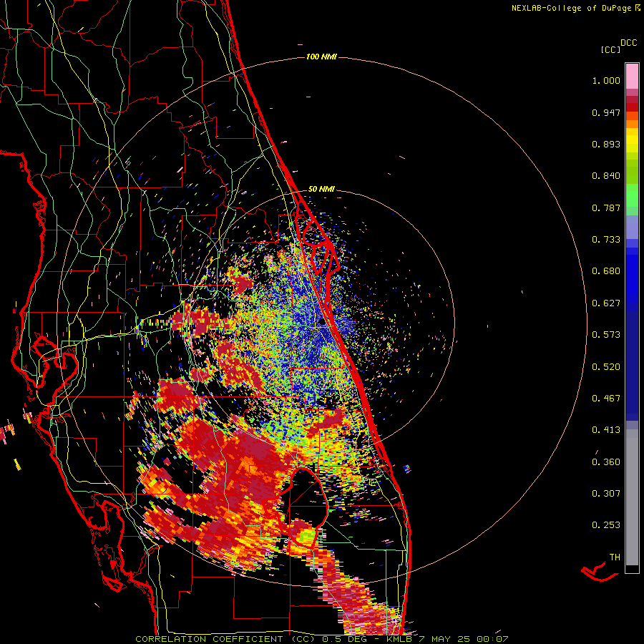Select the 0.840 scale value
This screenshot has width=644, height=644.
pos(606,176)
